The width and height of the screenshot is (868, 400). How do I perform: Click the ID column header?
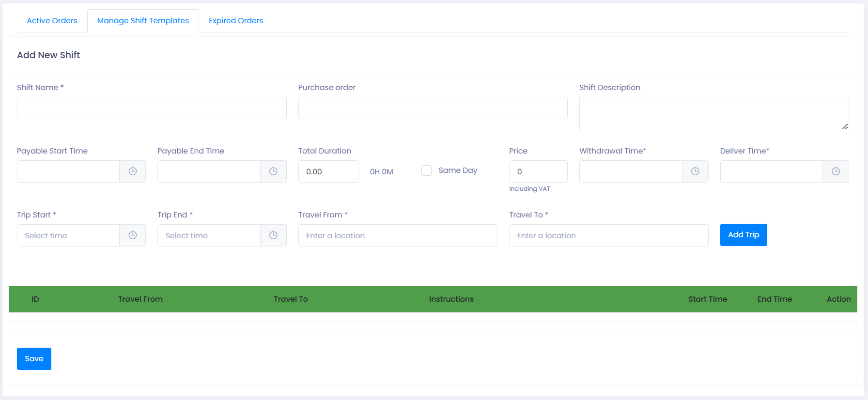pyautogui.click(x=35, y=299)
